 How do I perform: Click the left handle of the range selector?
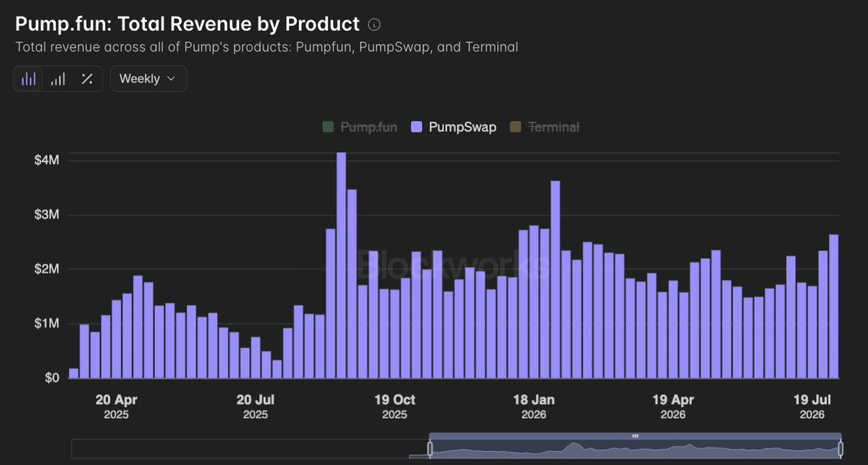pyautogui.click(x=429, y=448)
